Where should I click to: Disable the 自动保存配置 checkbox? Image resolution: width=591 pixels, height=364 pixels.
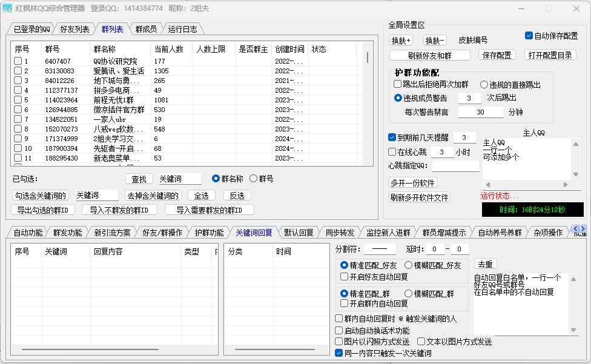coord(529,36)
